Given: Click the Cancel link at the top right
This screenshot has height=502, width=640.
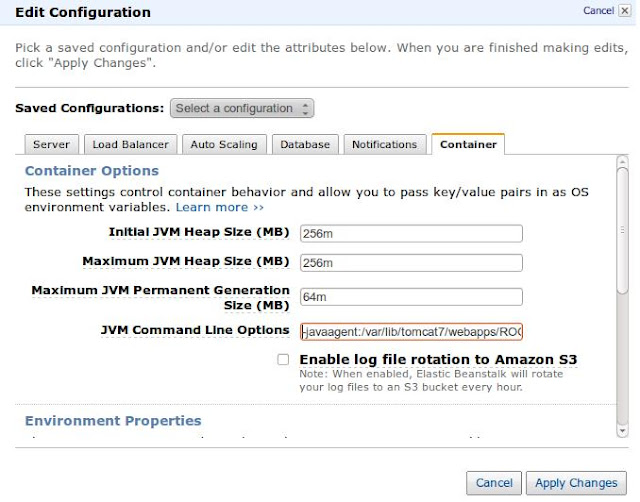Looking at the screenshot, I should point(598,11).
